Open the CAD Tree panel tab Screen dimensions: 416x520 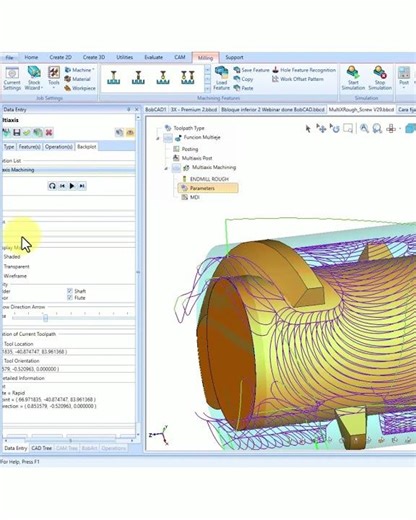(x=41, y=448)
